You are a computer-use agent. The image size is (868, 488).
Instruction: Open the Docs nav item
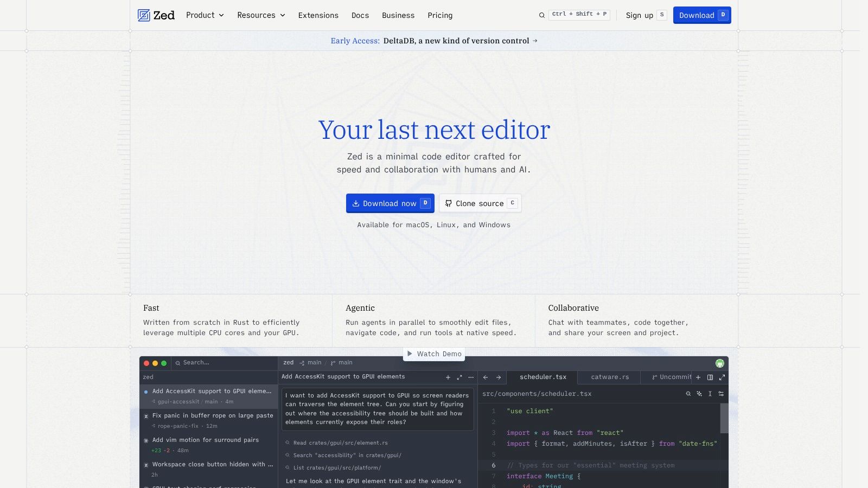point(360,15)
